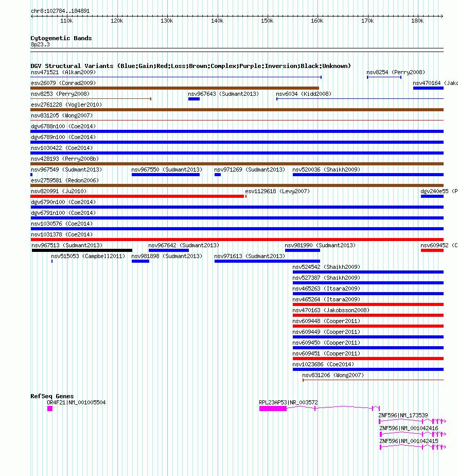The width and height of the screenshot is (458, 476).
Task: Select the ZNF596|NM_173539 transcript label
Action: [x=403, y=415]
